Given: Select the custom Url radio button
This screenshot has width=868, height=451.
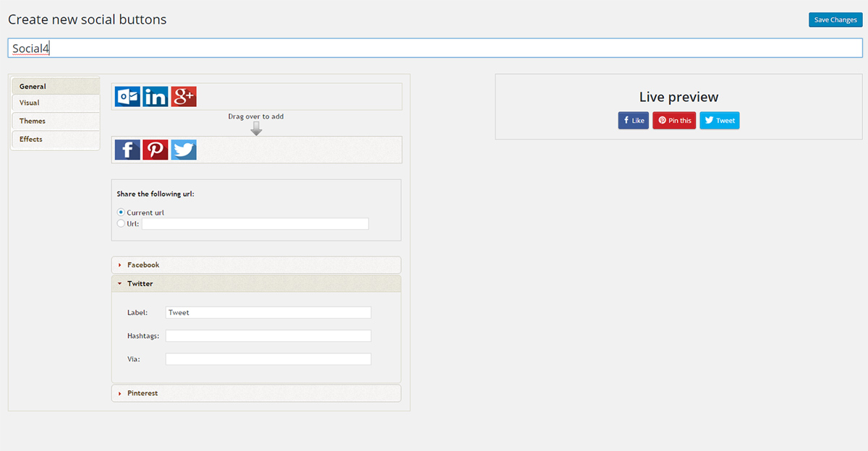Looking at the screenshot, I should (121, 224).
